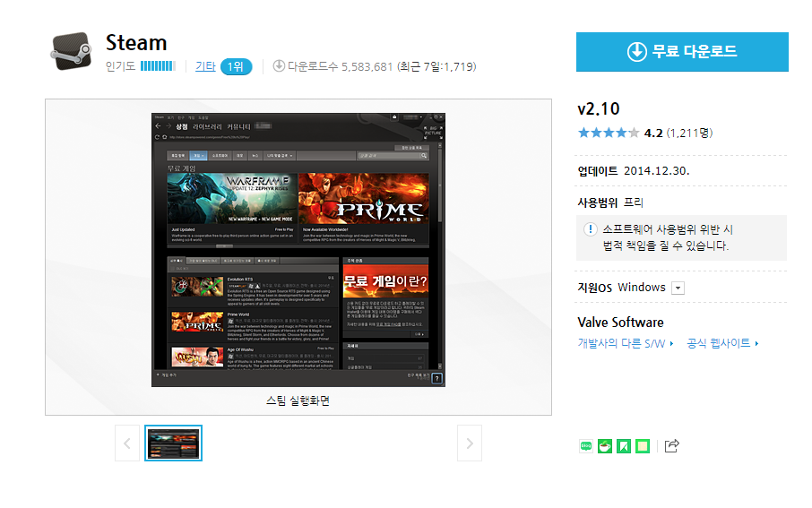The height and width of the screenshot is (508, 812).
Task: Click the 다운로드수 5,583,681 text
Action: (x=341, y=66)
